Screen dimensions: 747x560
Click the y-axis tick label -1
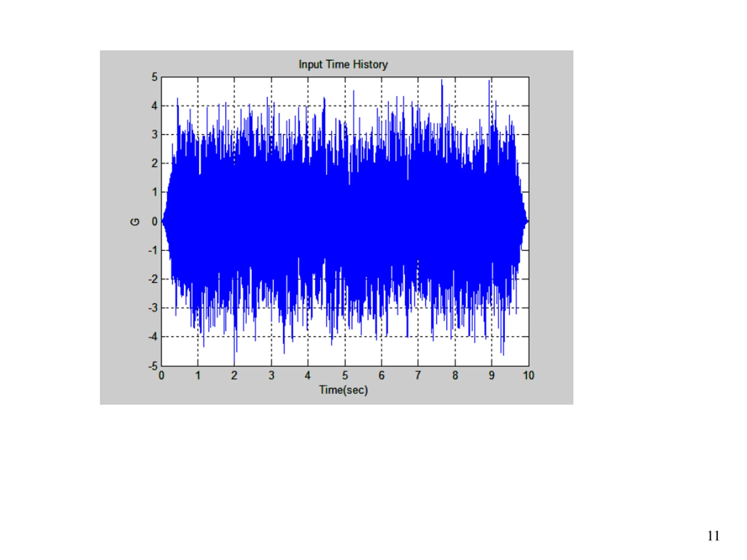tap(153, 251)
